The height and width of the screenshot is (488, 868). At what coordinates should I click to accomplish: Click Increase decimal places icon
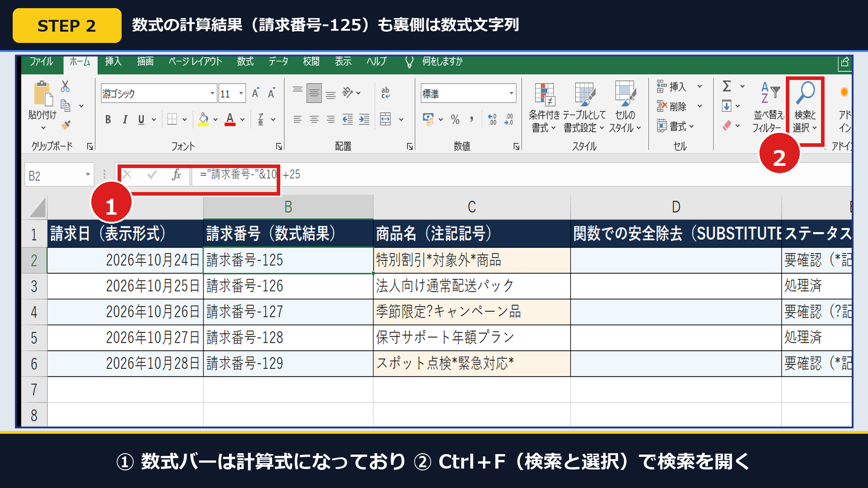click(x=492, y=119)
